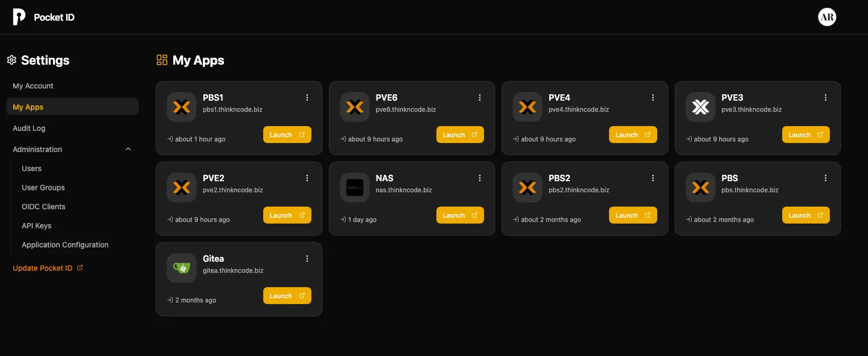This screenshot has height=356, width=868.
Task: Open three-dot menu on PBS1 card
Action: (x=307, y=97)
